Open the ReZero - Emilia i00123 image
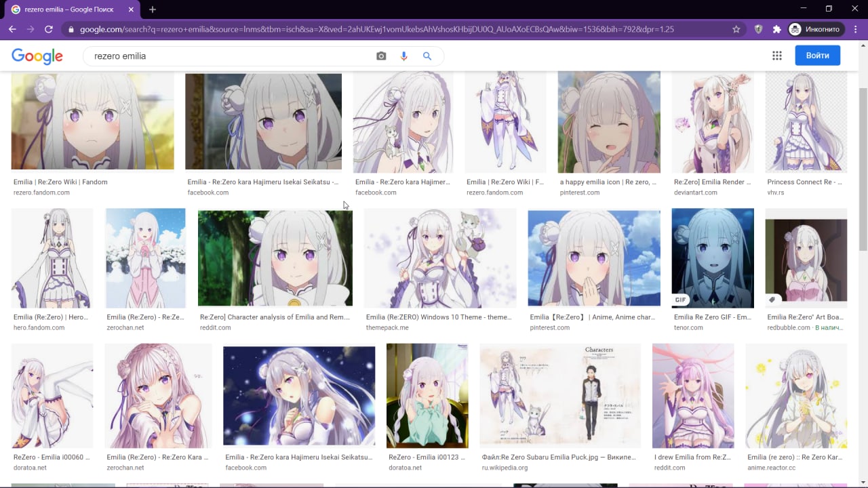Screen dimensions: 868x488 [427, 396]
